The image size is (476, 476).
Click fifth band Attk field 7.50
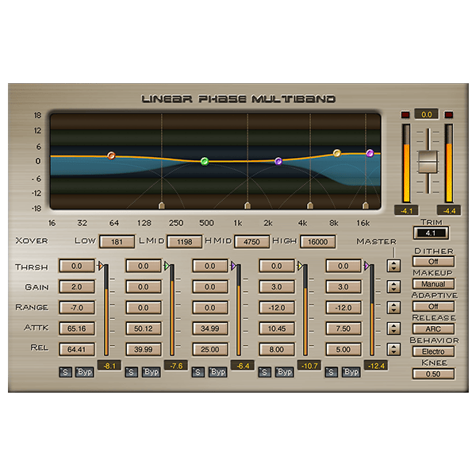(344, 328)
